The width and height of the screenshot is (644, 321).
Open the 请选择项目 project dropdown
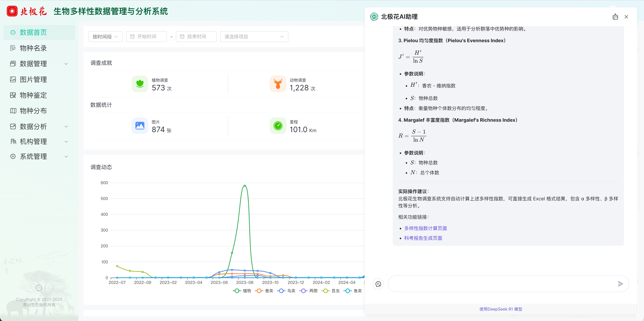point(254,36)
